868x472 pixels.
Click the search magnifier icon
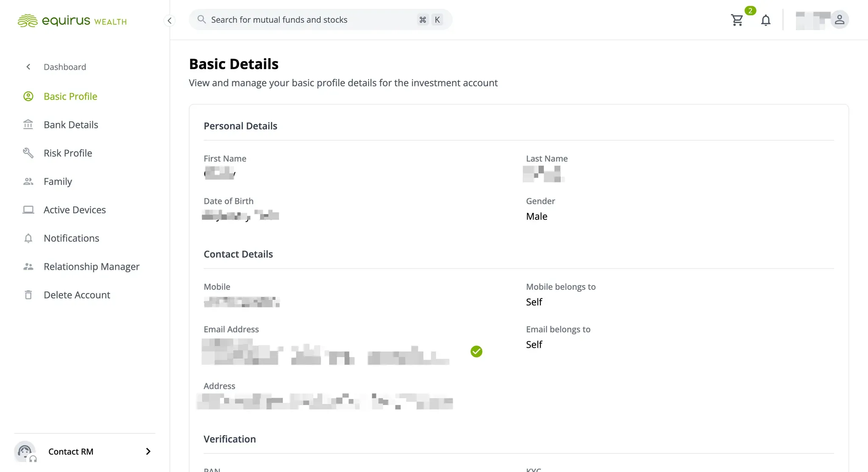pos(202,20)
